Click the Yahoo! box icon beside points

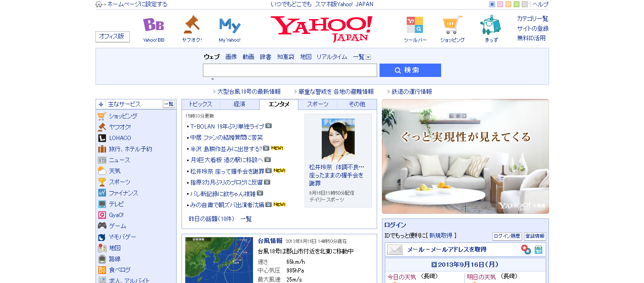pos(538,250)
